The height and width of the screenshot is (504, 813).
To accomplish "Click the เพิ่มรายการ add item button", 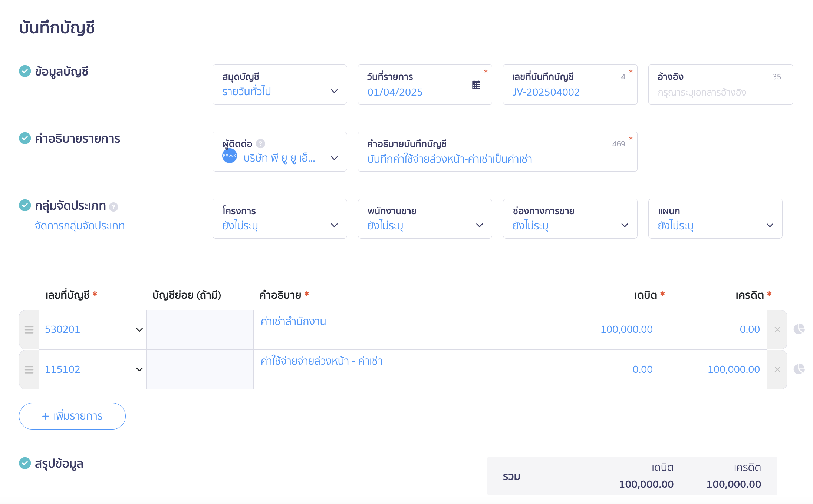I will click(72, 416).
